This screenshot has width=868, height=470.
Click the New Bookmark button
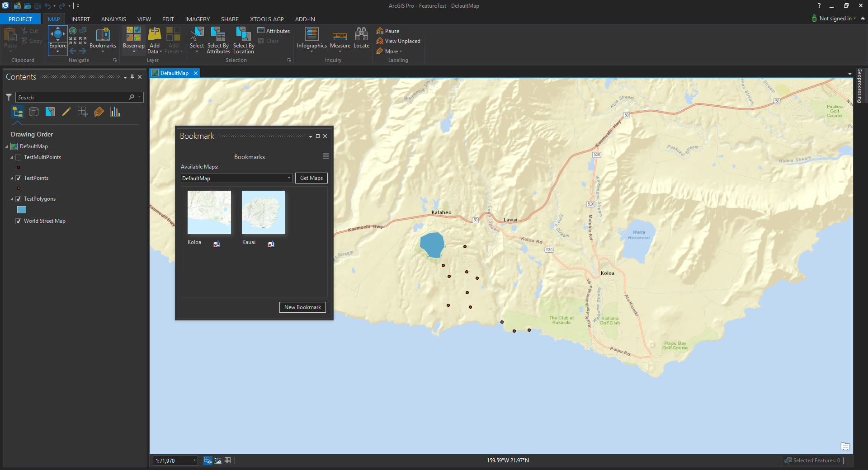click(302, 307)
